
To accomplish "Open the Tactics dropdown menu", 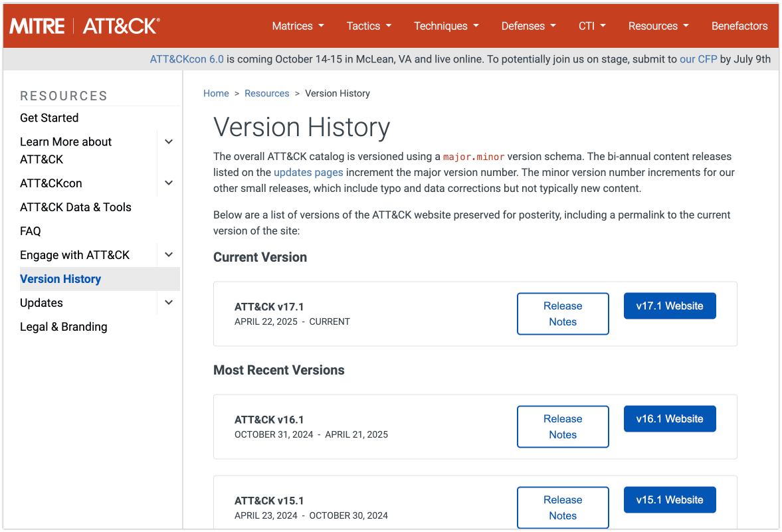I will tap(369, 26).
